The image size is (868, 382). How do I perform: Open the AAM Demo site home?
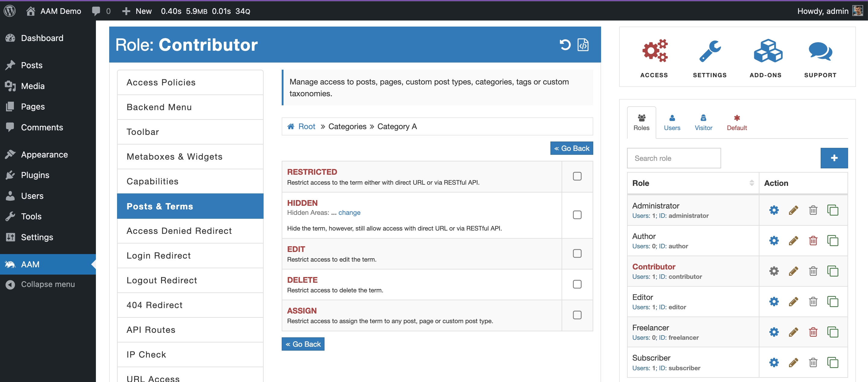pyautogui.click(x=54, y=11)
